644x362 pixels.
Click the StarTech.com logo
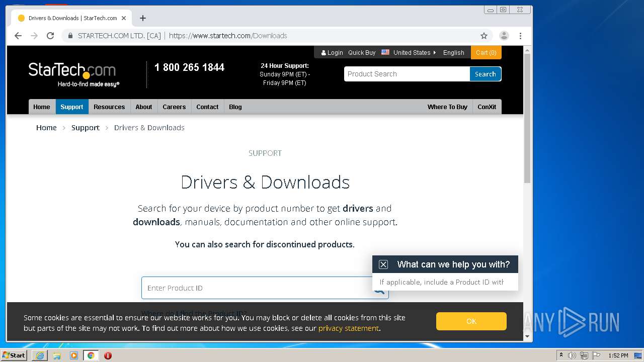74,74
